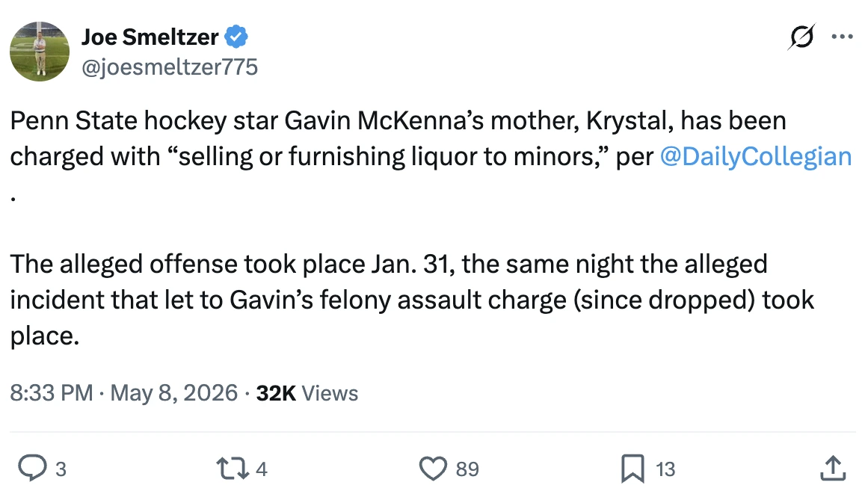Click the May 8, 2026 date
The image size is (868, 497).
[173, 393]
